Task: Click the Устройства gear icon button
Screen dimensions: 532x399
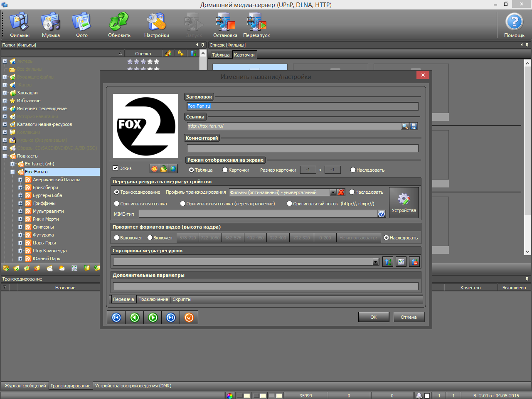Action: click(404, 202)
